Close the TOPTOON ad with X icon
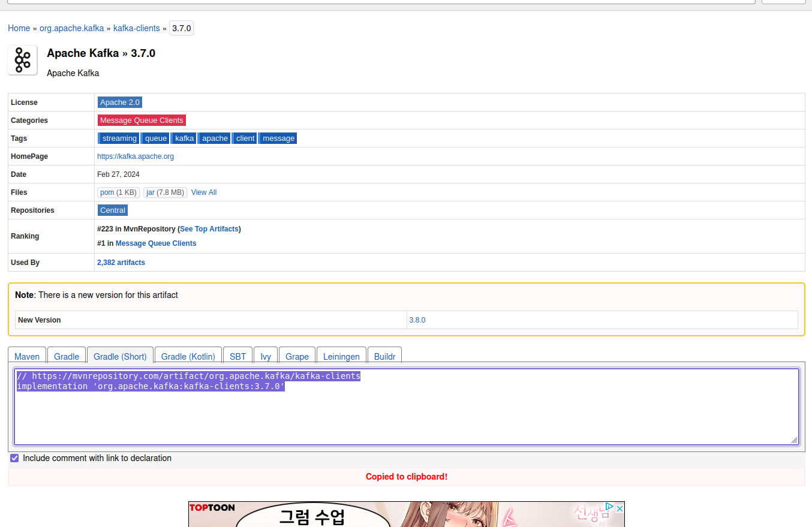This screenshot has height=527, width=812. pos(620,508)
